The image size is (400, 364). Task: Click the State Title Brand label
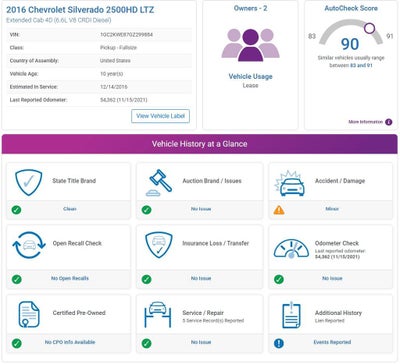tap(74, 181)
